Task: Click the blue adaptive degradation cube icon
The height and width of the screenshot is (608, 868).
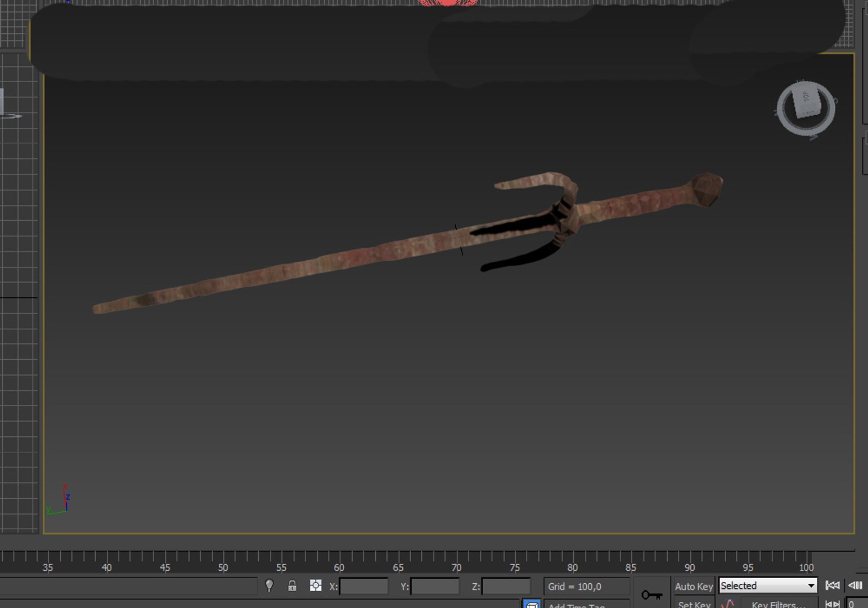Action: pyautogui.click(x=532, y=604)
